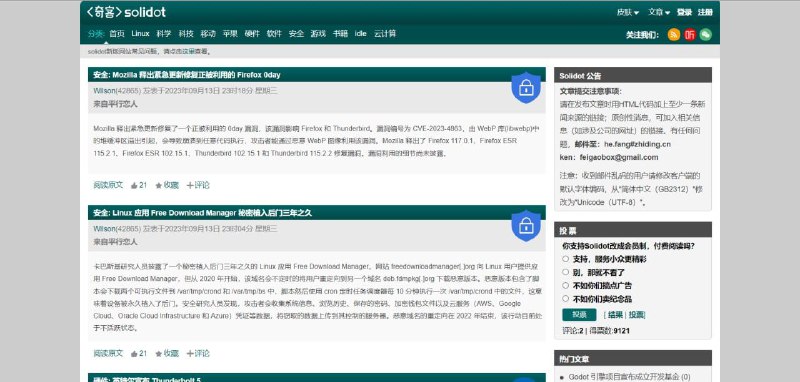Click the bracketed 投票 link beside 结果
800x382 pixels.
(636, 315)
